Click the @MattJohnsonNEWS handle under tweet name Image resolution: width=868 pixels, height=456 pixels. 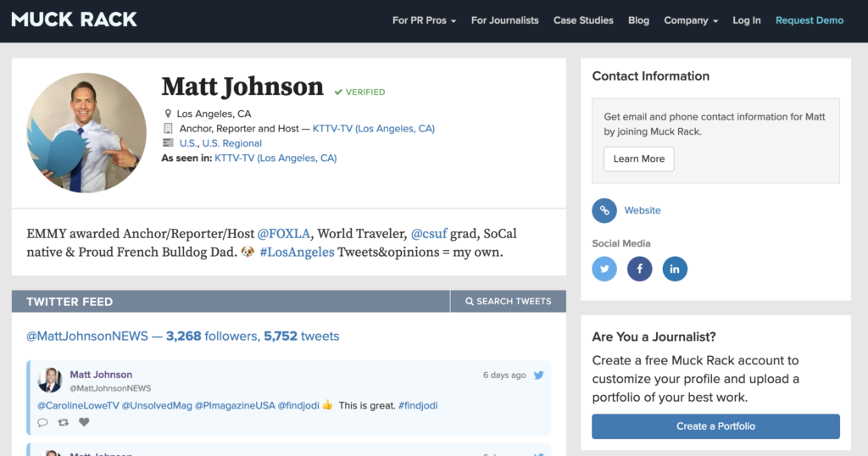(110, 388)
